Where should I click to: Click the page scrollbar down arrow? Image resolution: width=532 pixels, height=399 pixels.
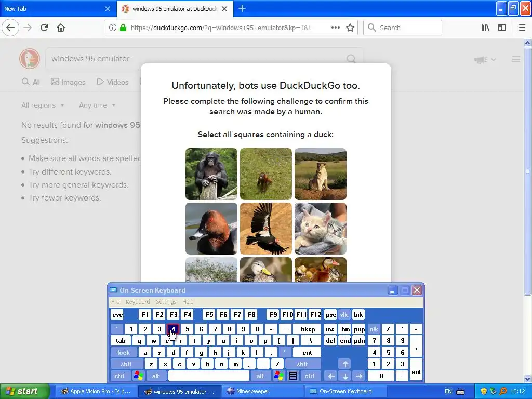(x=528, y=379)
